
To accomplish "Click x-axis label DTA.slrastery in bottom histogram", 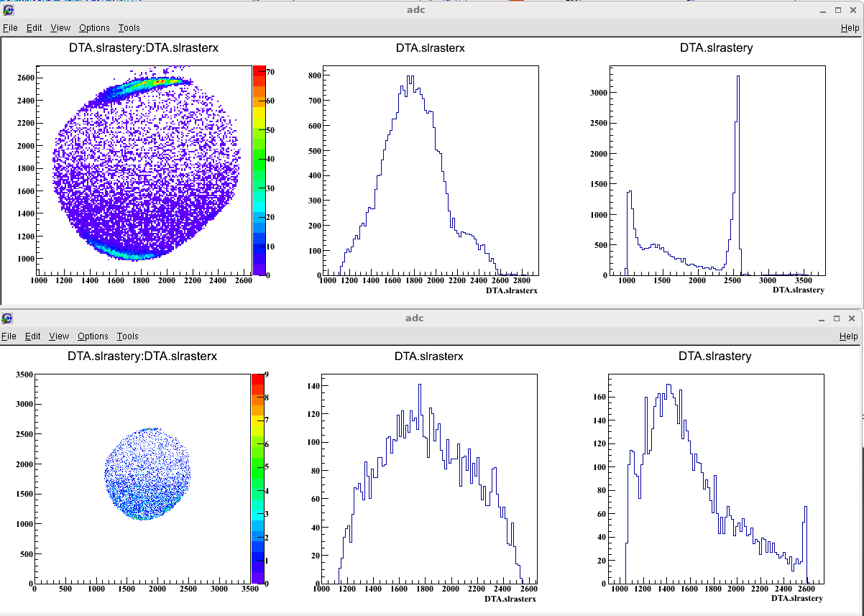I will click(x=797, y=598).
